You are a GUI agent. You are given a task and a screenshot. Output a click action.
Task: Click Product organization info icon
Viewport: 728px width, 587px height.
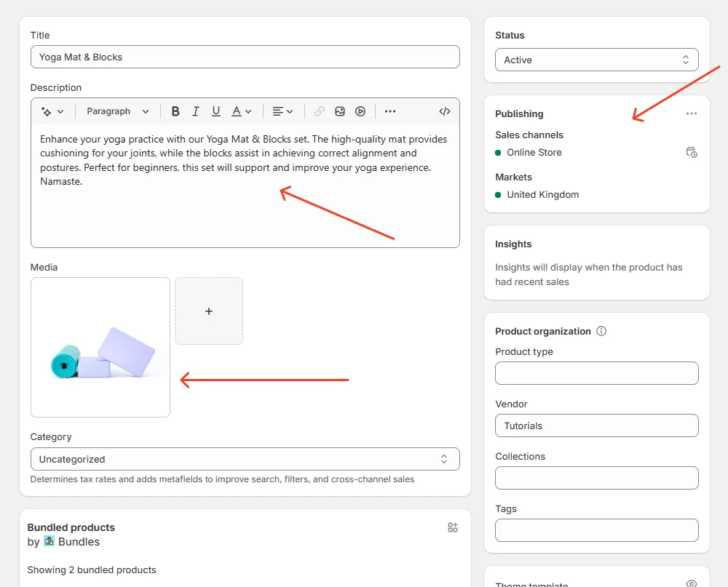click(x=601, y=331)
